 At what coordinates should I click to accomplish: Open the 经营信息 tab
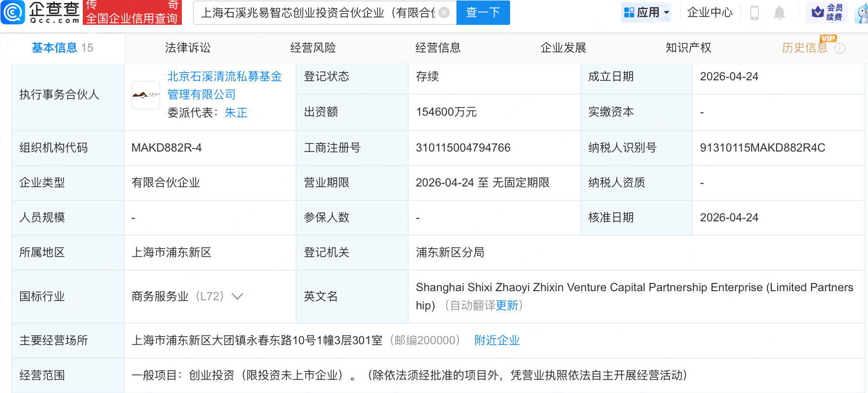click(438, 48)
